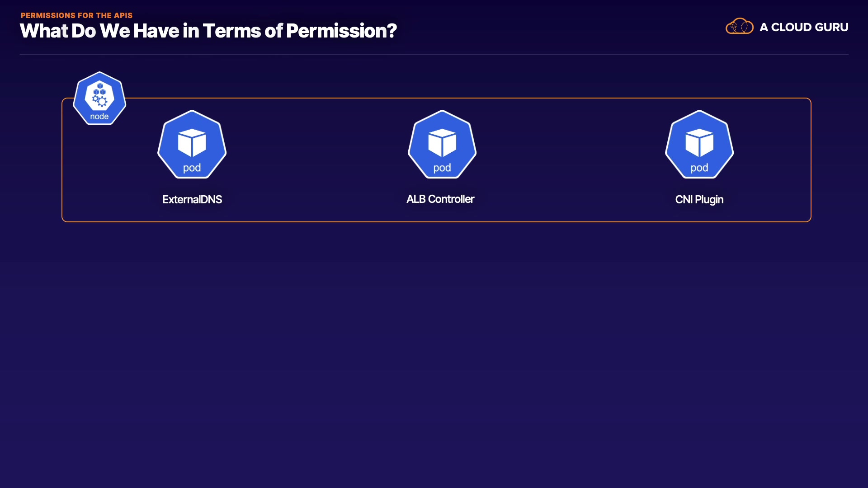Click the Kubernetes node icon
Viewport: 868px width, 488px height.
tap(99, 98)
